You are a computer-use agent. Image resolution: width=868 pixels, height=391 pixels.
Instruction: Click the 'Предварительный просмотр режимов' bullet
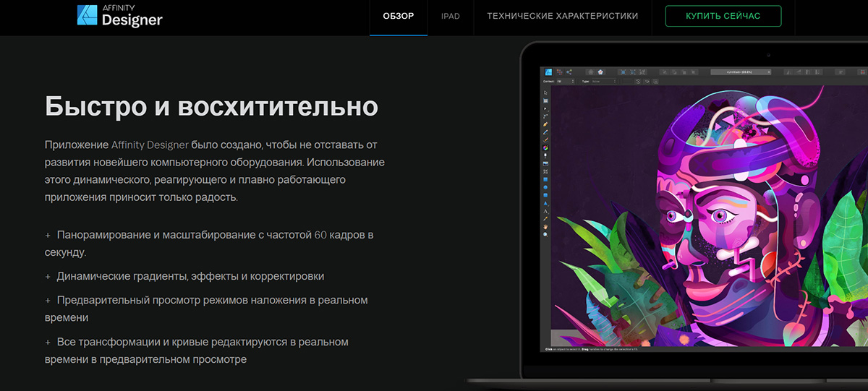click(206, 308)
